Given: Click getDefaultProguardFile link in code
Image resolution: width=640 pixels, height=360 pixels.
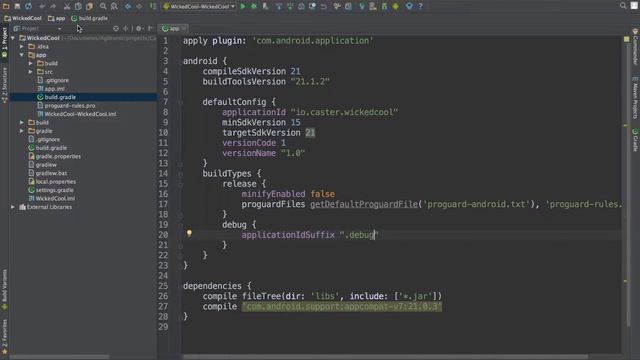Looking at the screenshot, I should [x=364, y=204].
